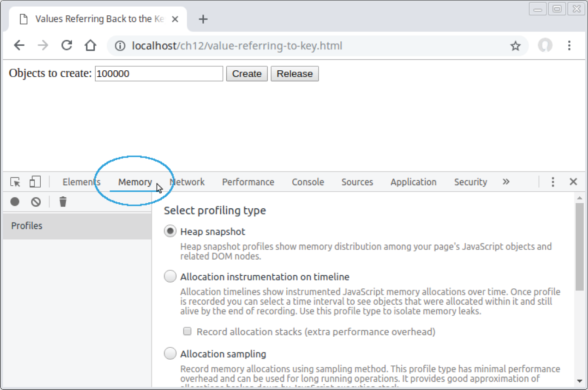Open the browser home page icon
588x390 pixels.
click(90, 45)
